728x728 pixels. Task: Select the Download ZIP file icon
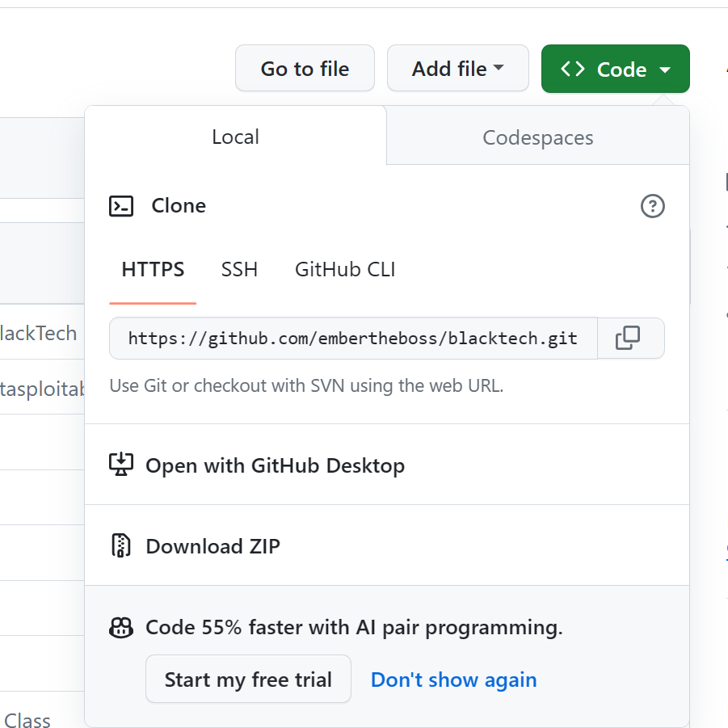[x=120, y=545]
